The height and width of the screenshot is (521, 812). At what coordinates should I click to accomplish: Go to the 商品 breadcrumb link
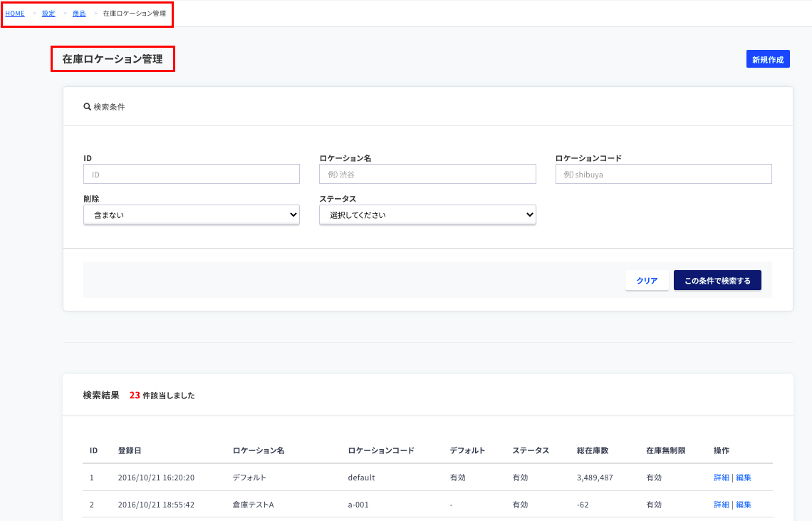[x=79, y=14]
